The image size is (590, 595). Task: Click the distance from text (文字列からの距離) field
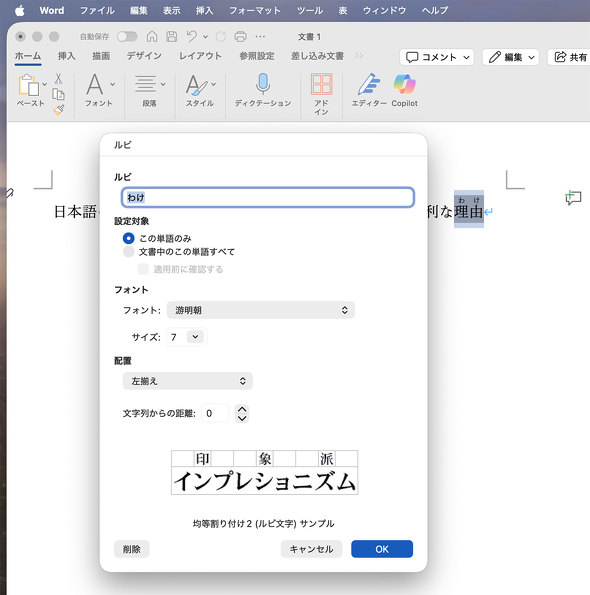(x=215, y=413)
